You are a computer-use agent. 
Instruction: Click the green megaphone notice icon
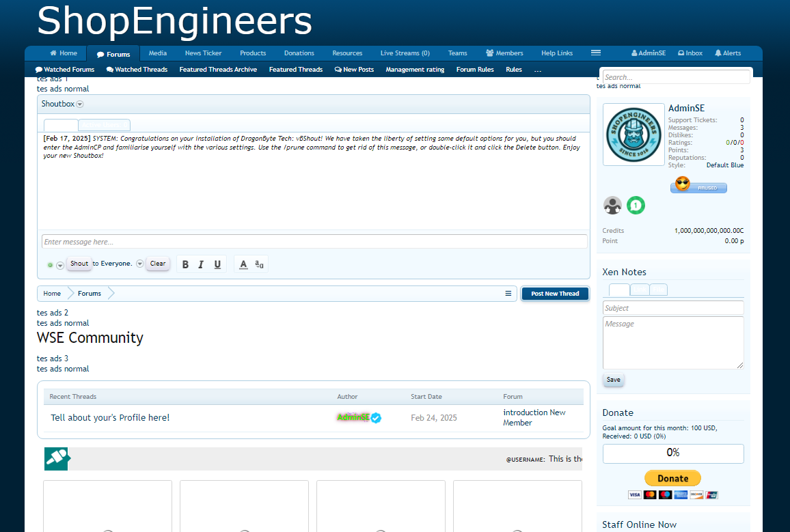coord(57,458)
